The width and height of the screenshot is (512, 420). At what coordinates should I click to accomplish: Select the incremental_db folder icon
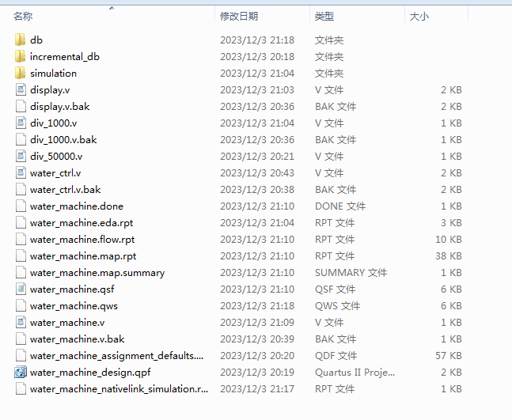coord(21,56)
